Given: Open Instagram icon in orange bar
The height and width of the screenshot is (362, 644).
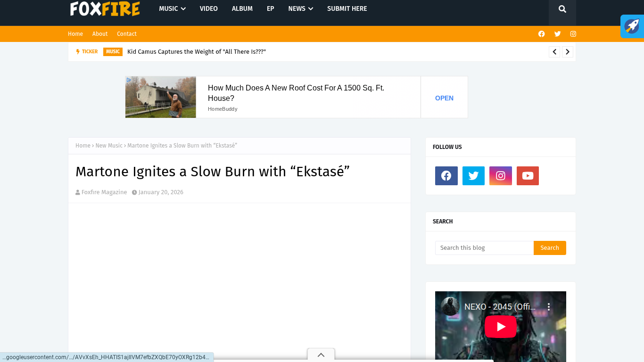Looking at the screenshot, I should click(x=573, y=34).
